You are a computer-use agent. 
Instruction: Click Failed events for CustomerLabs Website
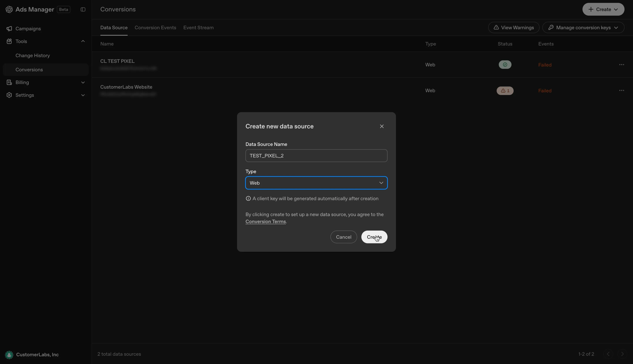click(x=545, y=91)
